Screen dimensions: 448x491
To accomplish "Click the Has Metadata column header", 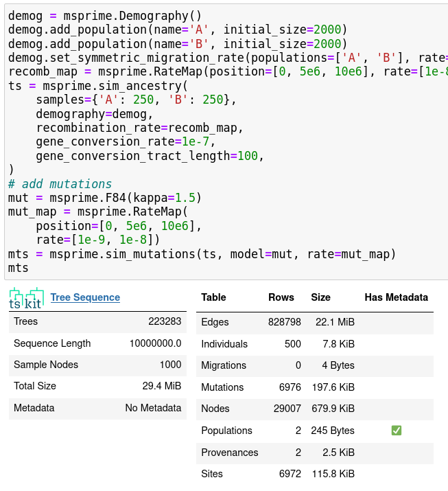I will click(396, 297).
